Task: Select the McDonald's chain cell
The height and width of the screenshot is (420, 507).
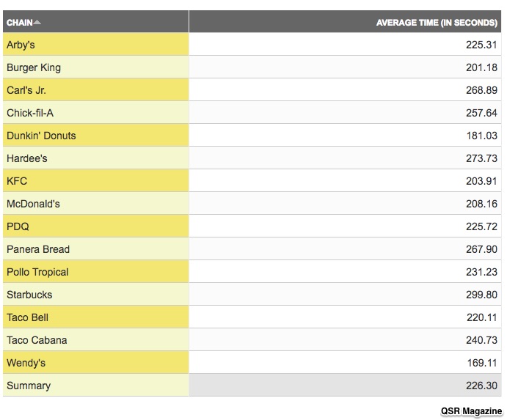Action: 95,204
